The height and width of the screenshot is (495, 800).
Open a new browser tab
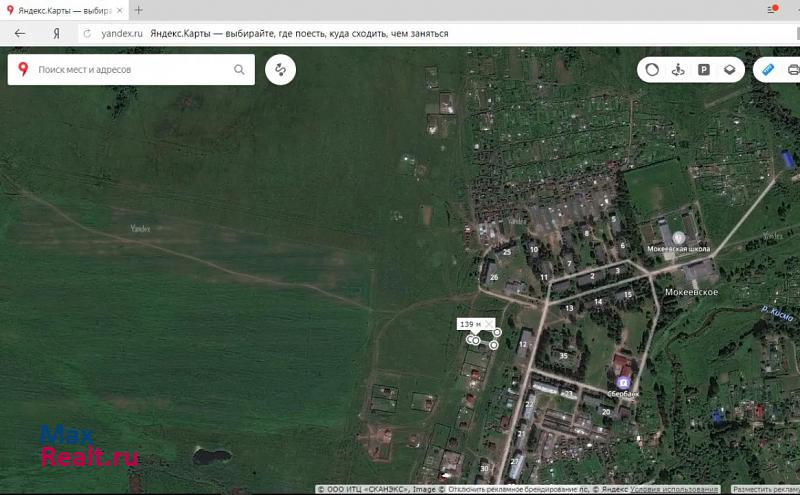pos(139,9)
